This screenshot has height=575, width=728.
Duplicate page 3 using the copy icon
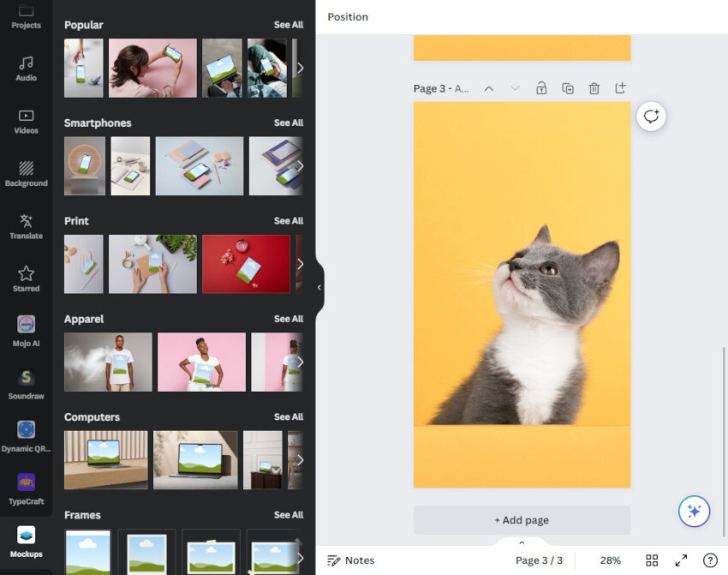click(568, 88)
